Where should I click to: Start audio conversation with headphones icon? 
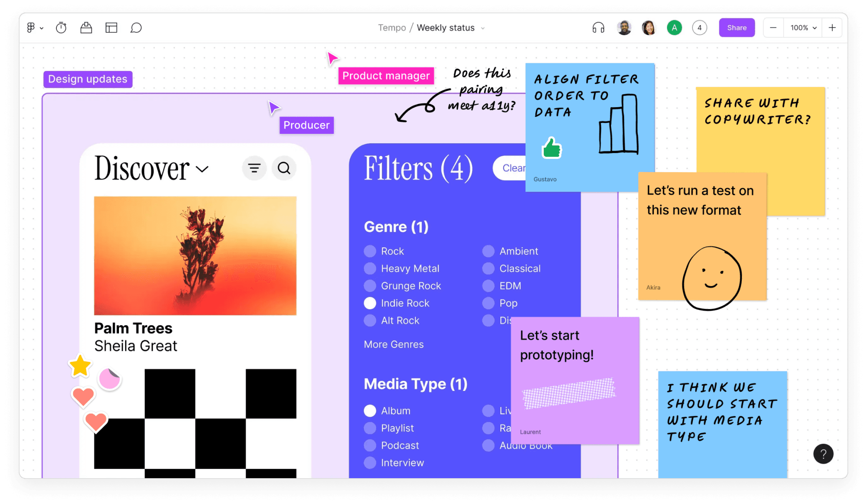coord(598,28)
